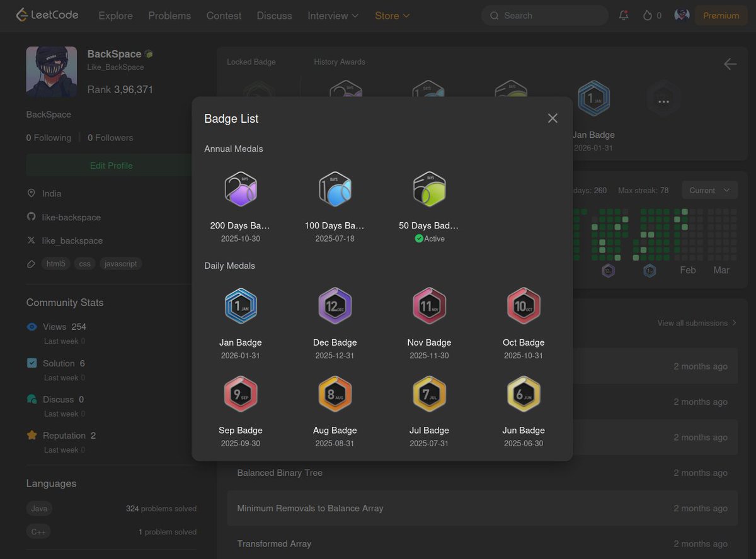Image resolution: width=756 pixels, height=559 pixels.
Task: Open View all submissions link
Action: click(x=697, y=323)
